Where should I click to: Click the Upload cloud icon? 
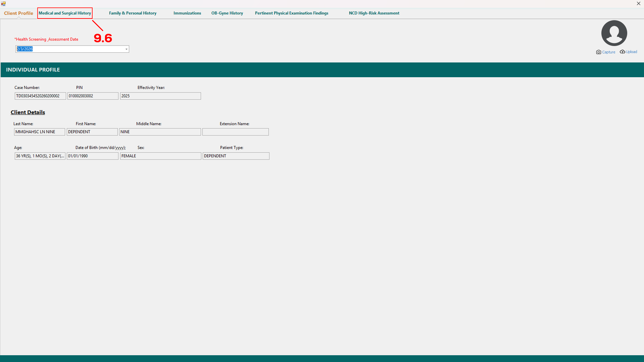point(622,52)
